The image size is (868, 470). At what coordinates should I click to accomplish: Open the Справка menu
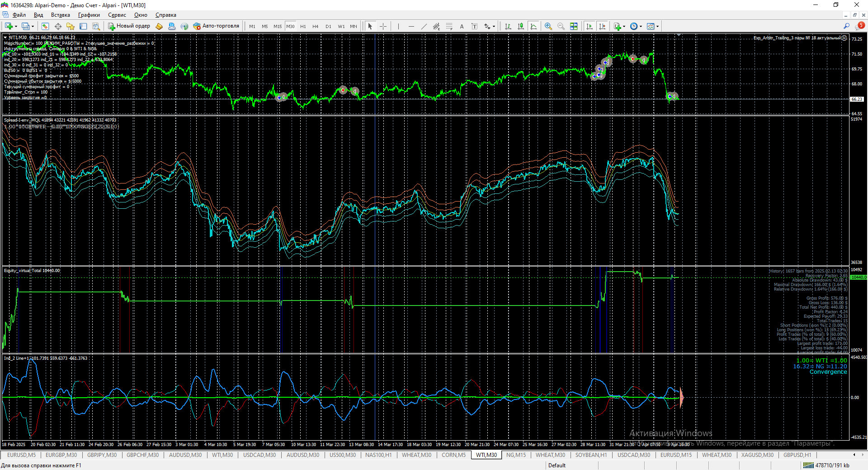(166, 15)
